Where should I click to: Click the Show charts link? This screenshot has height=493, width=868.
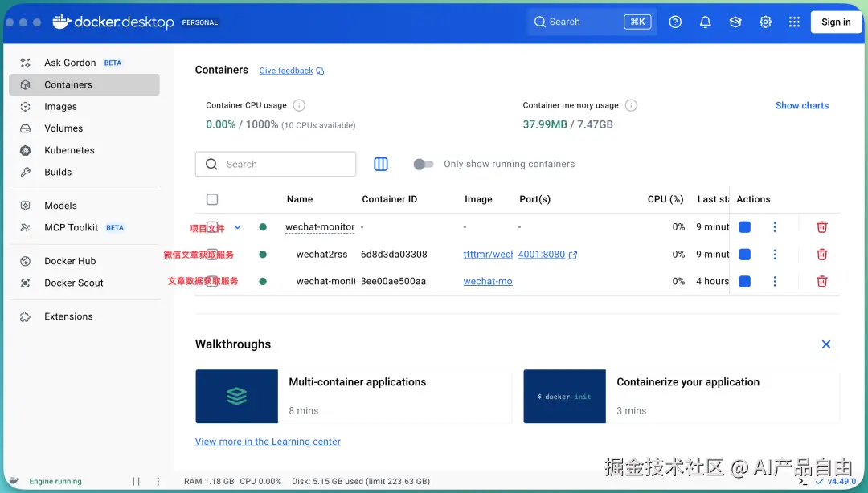pyautogui.click(x=801, y=105)
